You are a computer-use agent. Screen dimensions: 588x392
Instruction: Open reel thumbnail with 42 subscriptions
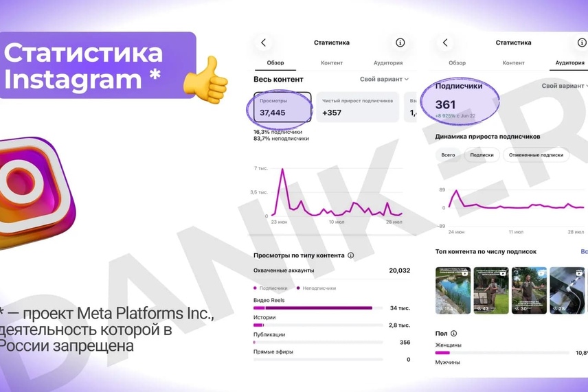coord(491,290)
